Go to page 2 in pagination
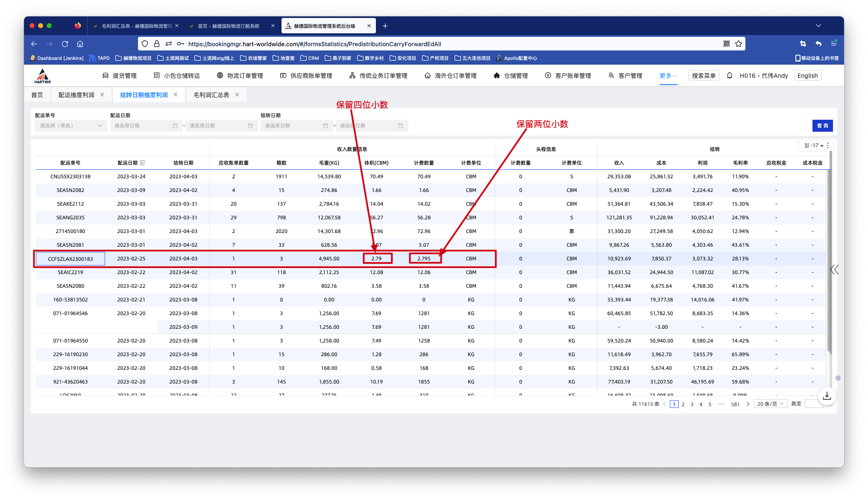Viewport: 868px width, 499px height. 683,404
